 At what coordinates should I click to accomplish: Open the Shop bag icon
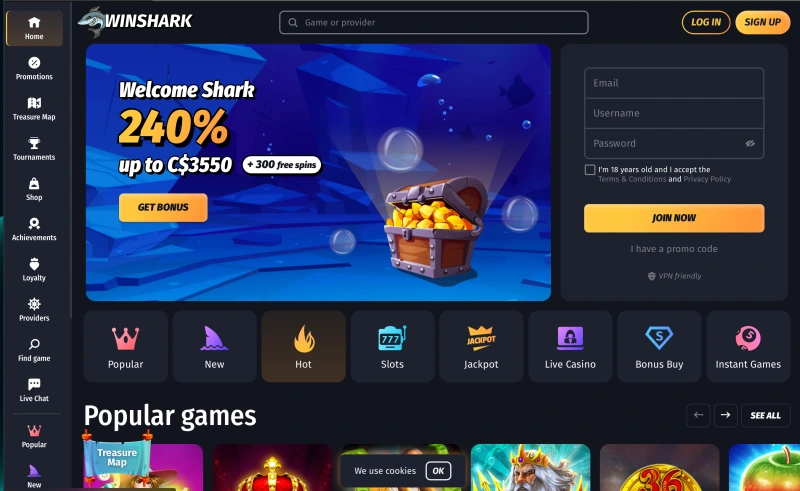[x=34, y=183]
